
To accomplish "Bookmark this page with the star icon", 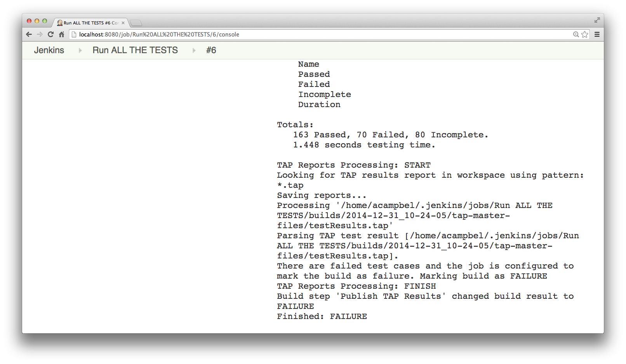I will click(x=585, y=35).
